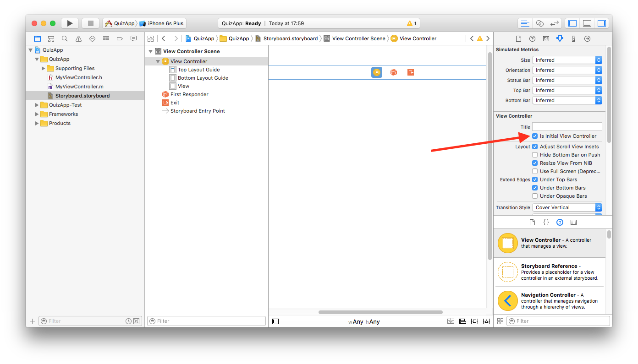Toggle Resize View From NIB
The height and width of the screenshot is (364, 638).
pyautogui.click(x=535, y=163)
